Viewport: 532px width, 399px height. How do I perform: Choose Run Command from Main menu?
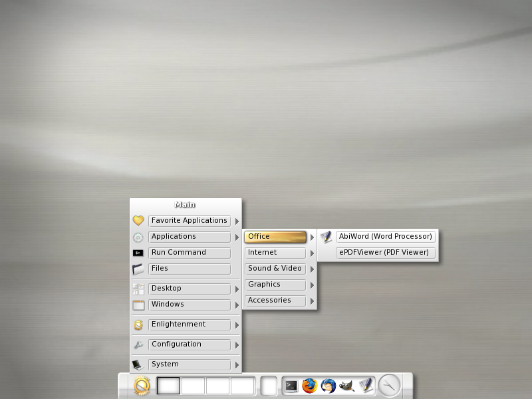click(x=190, y=253)
